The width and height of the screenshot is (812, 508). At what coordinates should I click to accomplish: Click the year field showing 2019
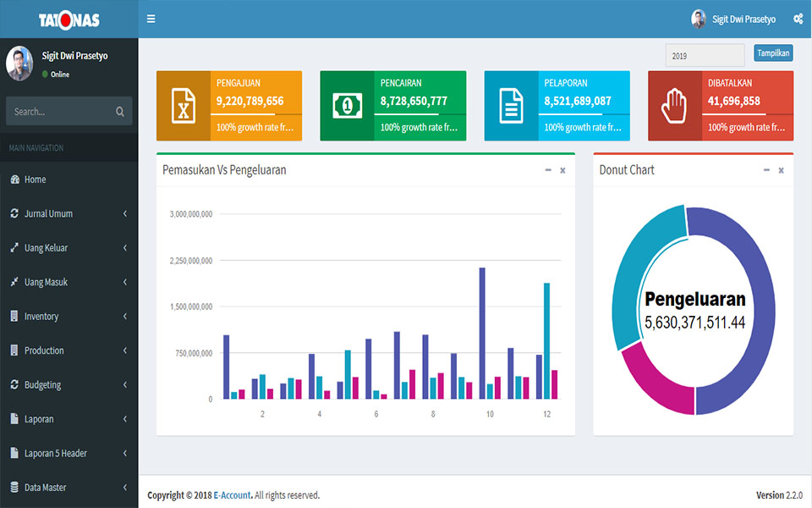point(705,56)
